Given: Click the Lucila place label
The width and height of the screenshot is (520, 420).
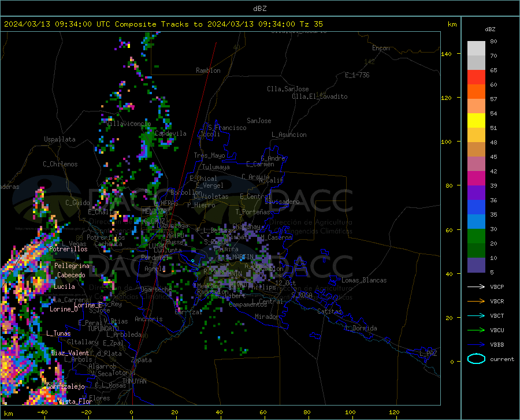Looking at the screenshot, I should tap(64, 287).
